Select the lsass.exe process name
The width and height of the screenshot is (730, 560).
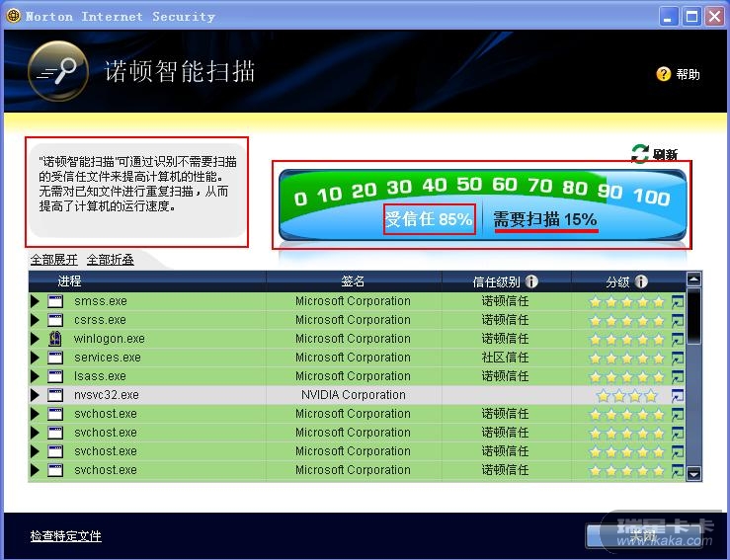click(x=100, y=376)
